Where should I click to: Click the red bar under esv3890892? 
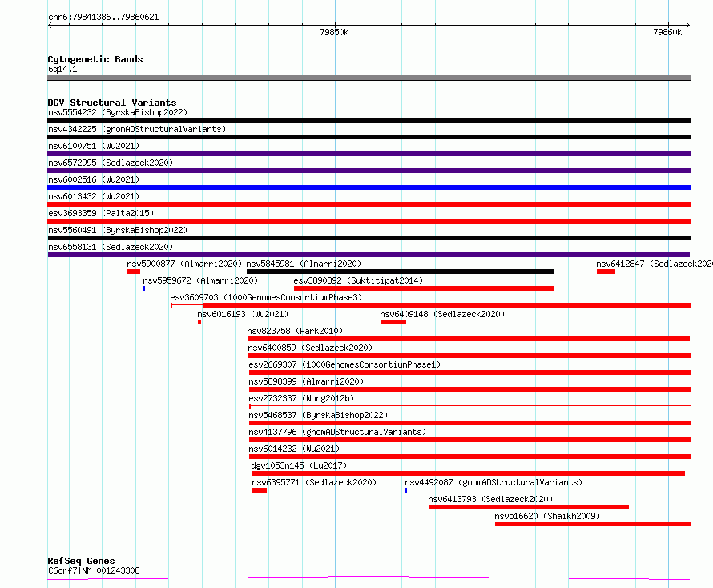[x=424, y=288]
